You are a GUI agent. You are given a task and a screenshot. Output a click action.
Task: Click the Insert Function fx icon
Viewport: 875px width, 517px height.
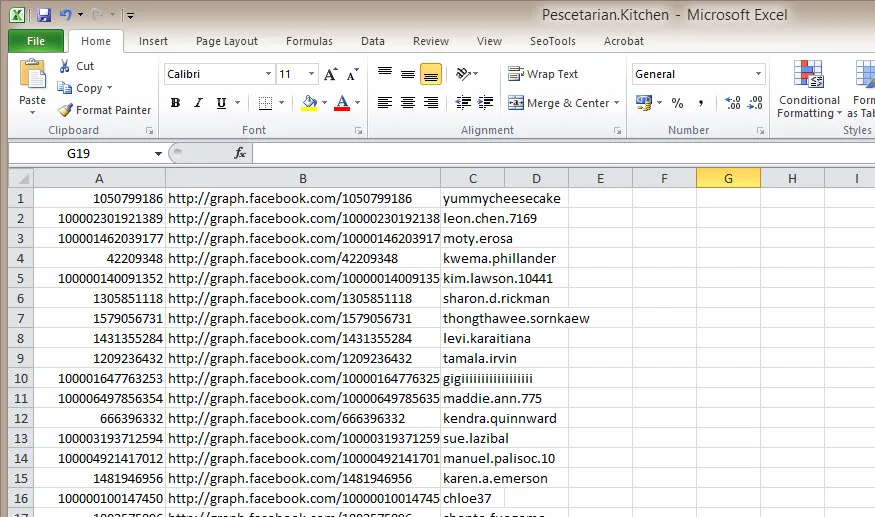tap(240, 153)
